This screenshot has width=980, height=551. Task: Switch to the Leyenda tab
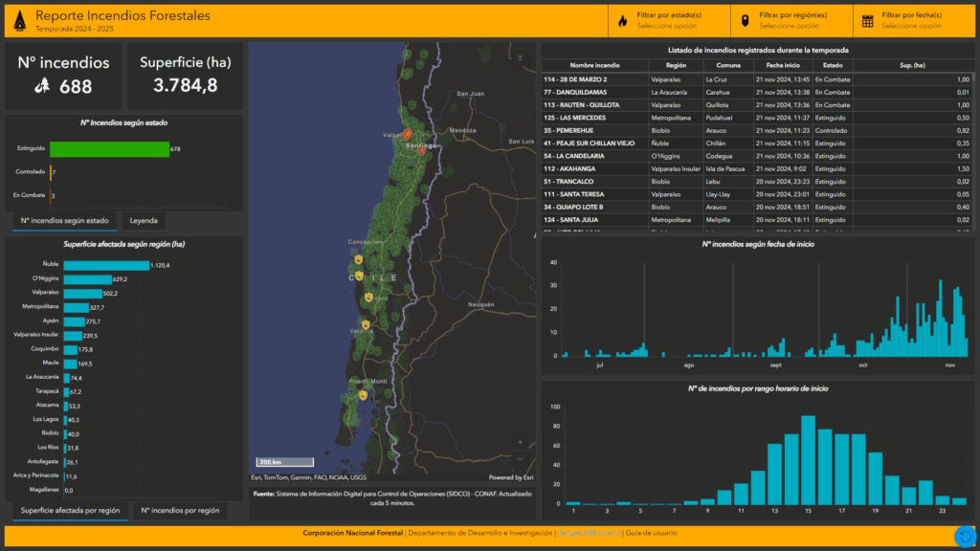coord(144,221)
